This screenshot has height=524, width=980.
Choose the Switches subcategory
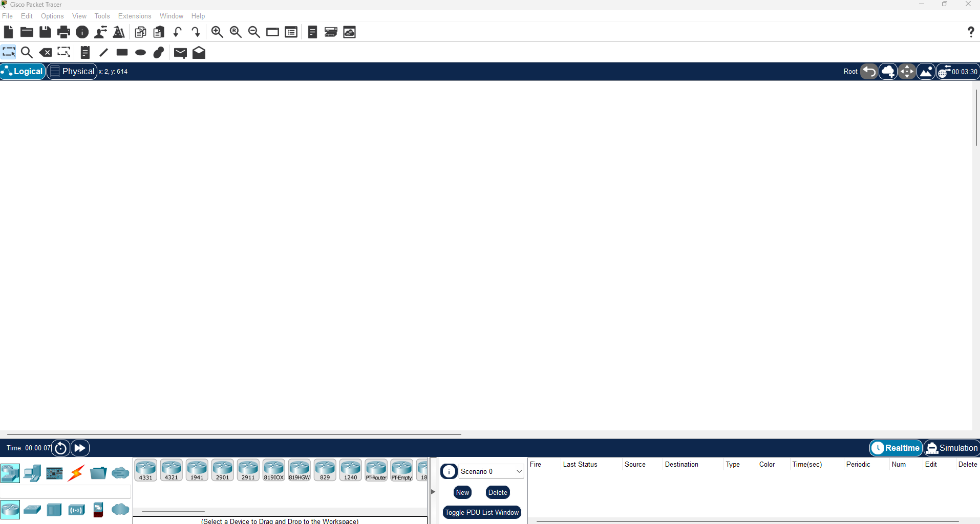click(x=32, y=510)
